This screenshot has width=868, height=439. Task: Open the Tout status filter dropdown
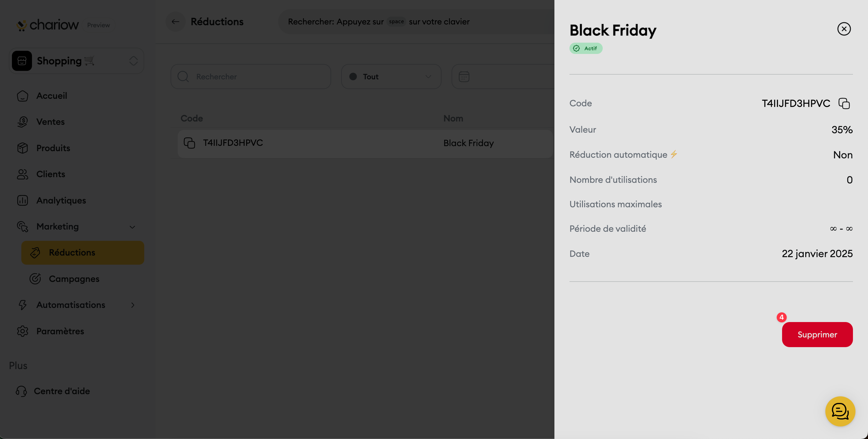(x=391, y=77)
